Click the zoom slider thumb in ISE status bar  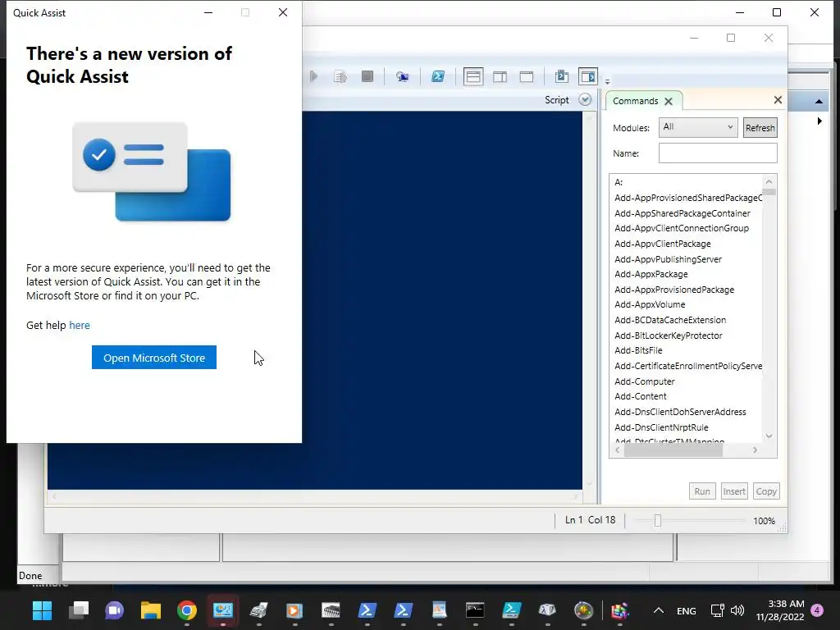[x=657, y=521]
